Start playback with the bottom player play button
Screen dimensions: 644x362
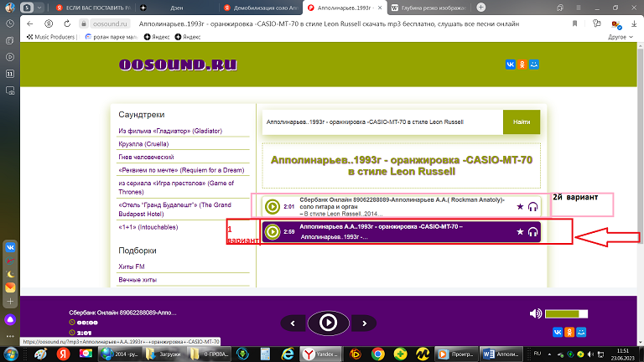(328, 323)
